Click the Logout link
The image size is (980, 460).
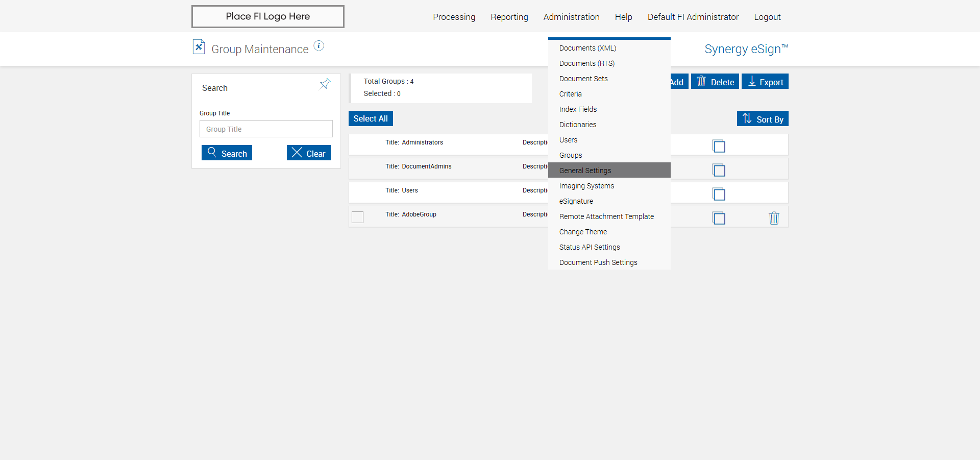[767, 17]
